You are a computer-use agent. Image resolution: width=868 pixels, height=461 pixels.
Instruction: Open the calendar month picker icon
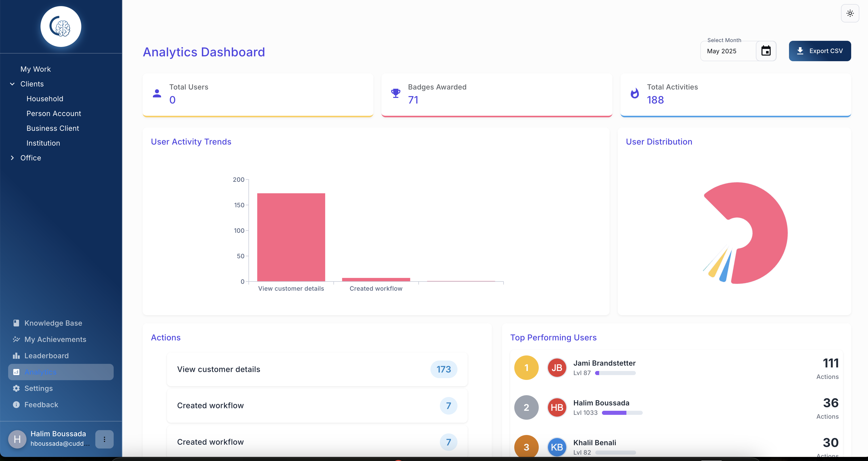pyautogui.click(x=766, y=51)
